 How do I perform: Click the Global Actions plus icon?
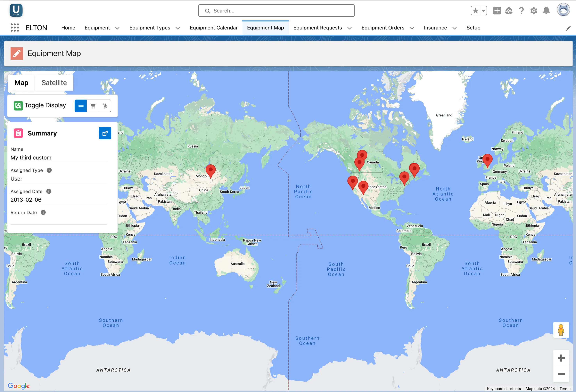(x=497, y=11)
